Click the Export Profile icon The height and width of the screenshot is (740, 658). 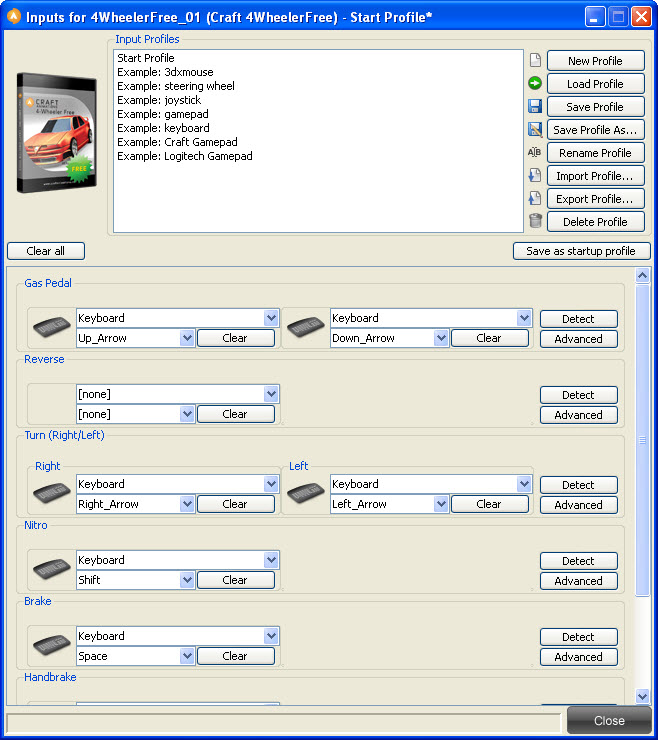pyautogui.click(x=535, y=198)
